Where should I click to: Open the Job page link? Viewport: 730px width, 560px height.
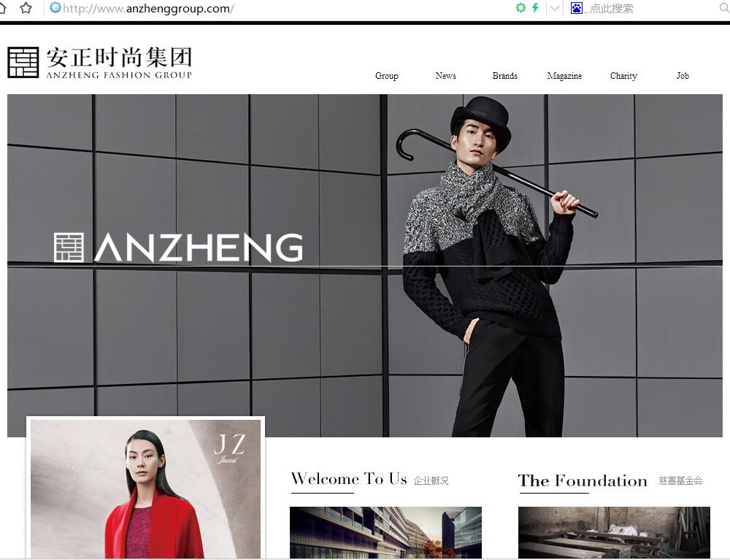[x=683, y=75]
